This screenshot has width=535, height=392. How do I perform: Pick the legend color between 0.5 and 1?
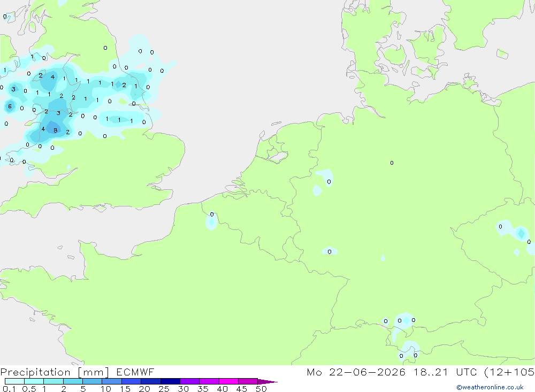[34, 381]
